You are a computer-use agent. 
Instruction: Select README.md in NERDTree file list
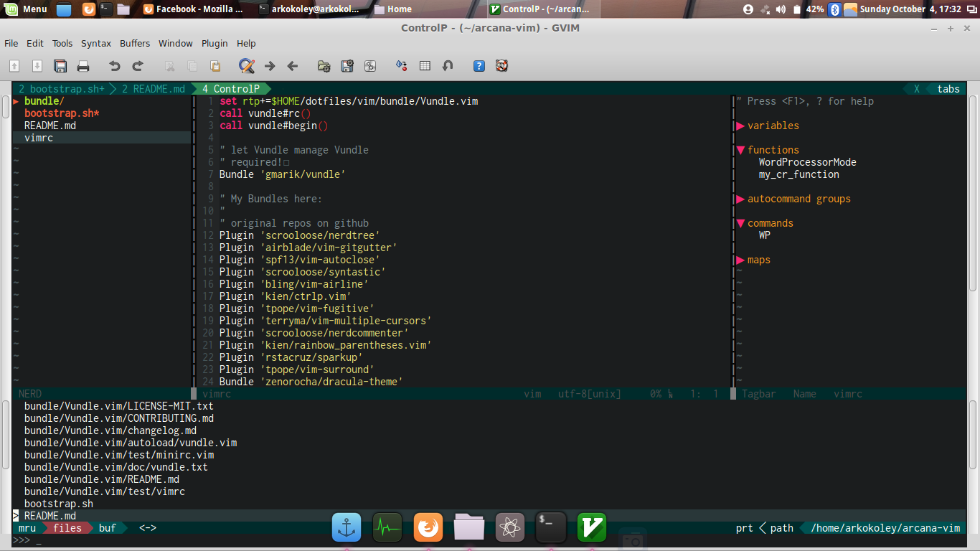tap(50, 126)
